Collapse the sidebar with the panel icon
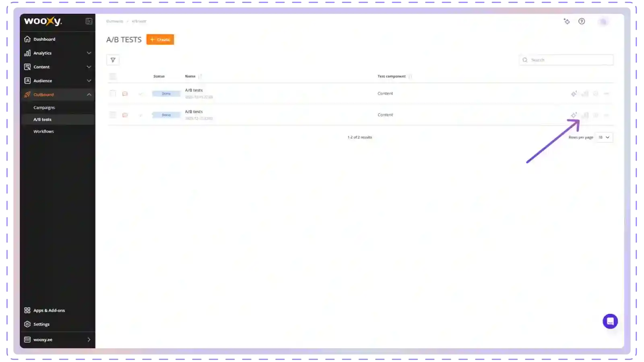Screen dimensions: 644x362 click(89, 21)
